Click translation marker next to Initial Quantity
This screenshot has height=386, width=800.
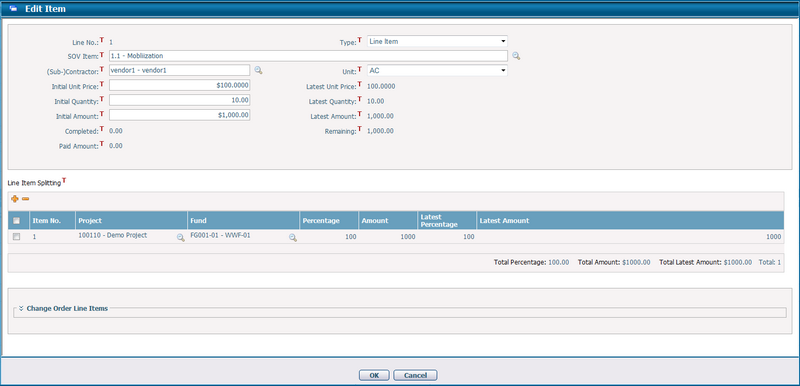(x=102, y=98)
